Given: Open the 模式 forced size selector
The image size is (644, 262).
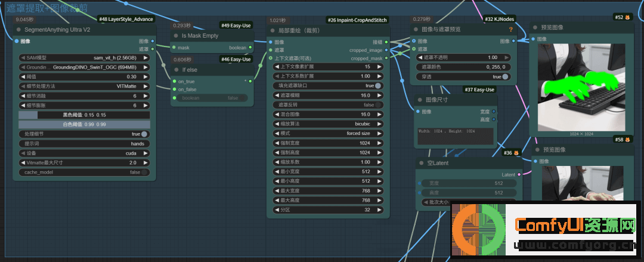Looking at the screenshot, I should [x=328, y=133].
